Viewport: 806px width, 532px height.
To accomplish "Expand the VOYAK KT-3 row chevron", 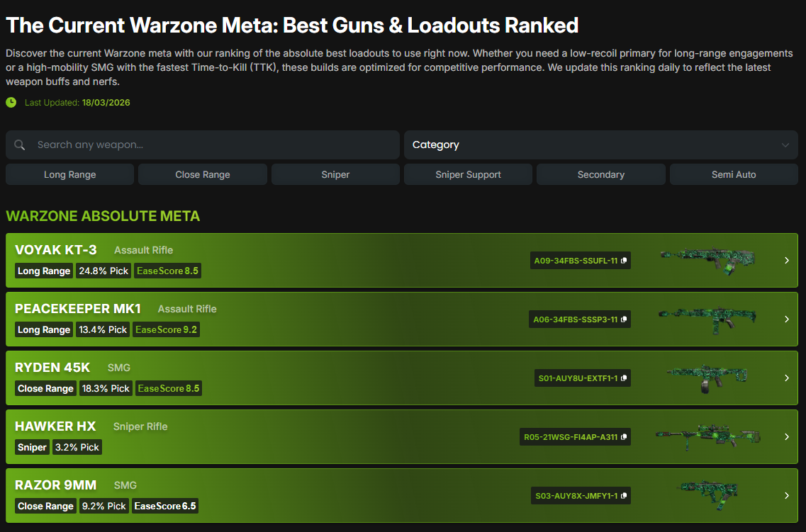I will [x=786, y=261].
